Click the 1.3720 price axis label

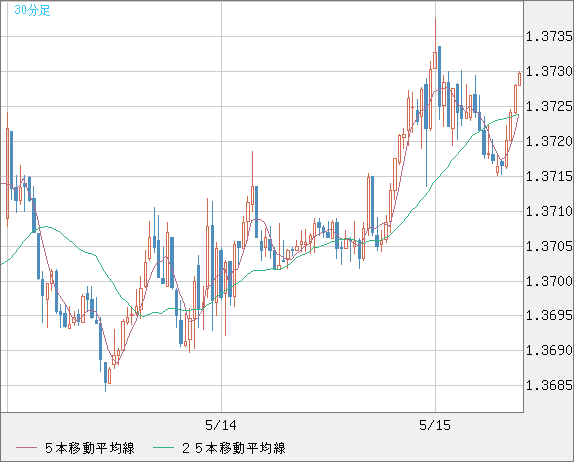click(x=549, y=141)
